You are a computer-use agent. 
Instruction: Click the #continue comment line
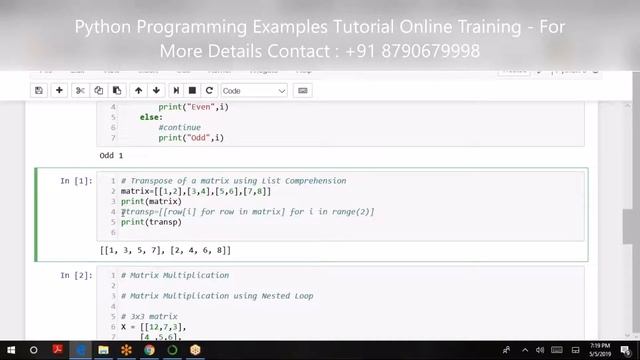pyautogui.click(x=180, y=127)
